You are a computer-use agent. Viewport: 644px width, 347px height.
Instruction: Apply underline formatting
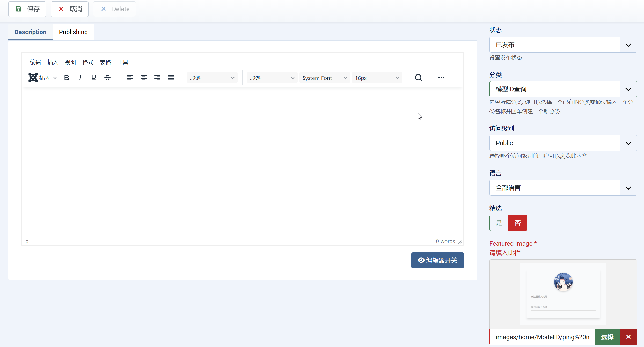94,78
